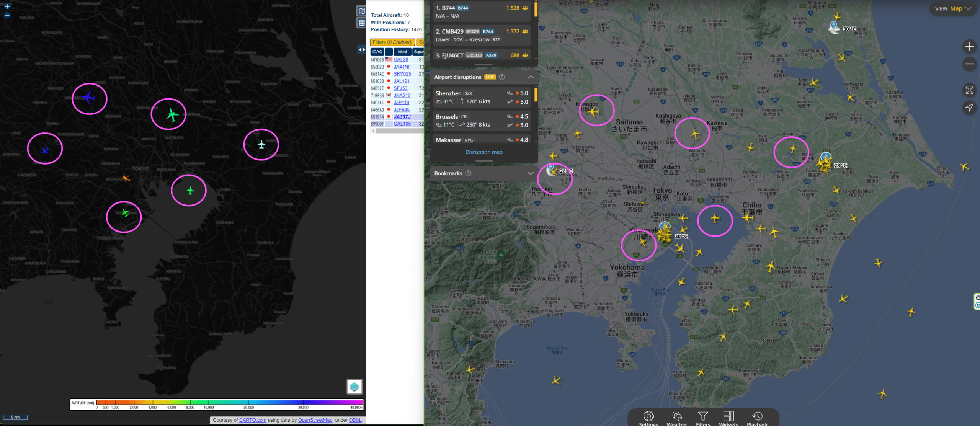Sort table by Ident column
The image size is (980, 426).
coord(402,52)
